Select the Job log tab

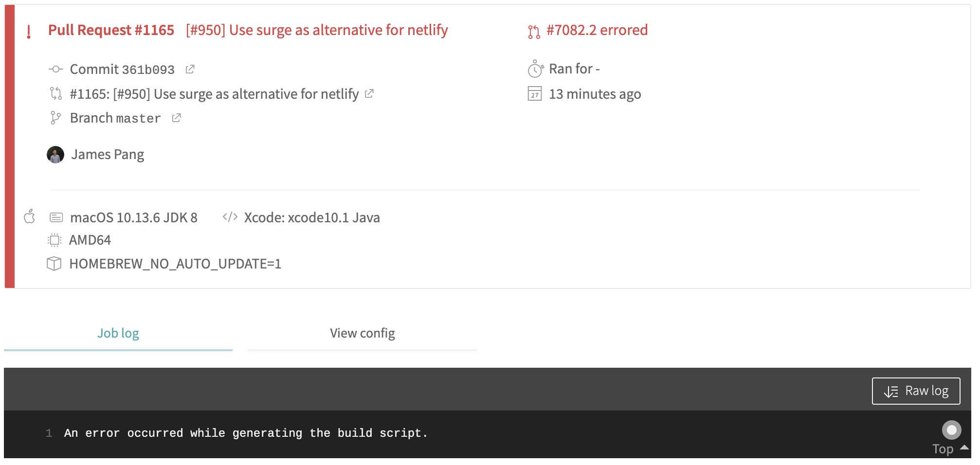coord(118,333)
